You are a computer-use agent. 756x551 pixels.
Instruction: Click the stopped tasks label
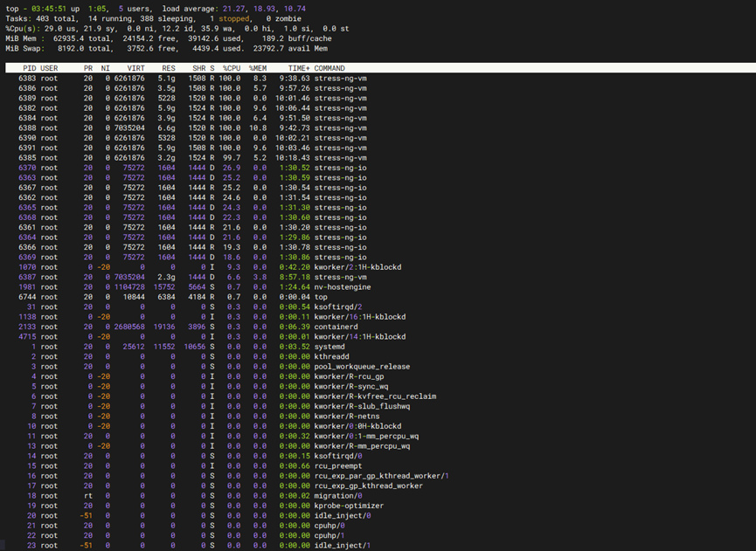pos(234,18)
